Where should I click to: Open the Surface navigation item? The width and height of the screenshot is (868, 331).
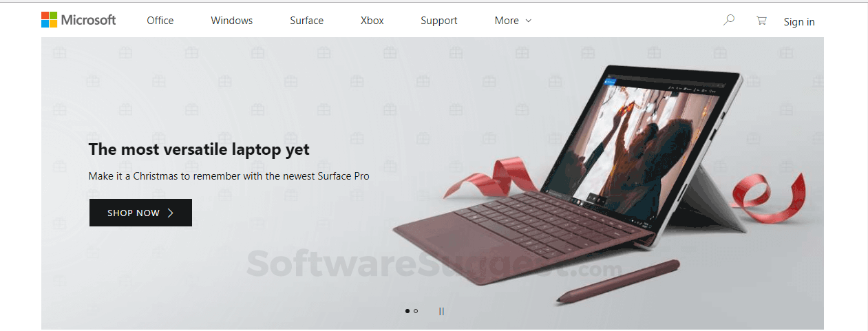tap(306, 21)
